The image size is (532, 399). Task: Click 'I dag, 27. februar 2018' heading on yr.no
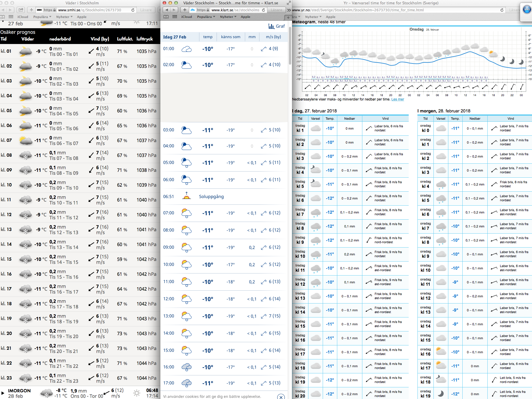(x=315, y=111)
